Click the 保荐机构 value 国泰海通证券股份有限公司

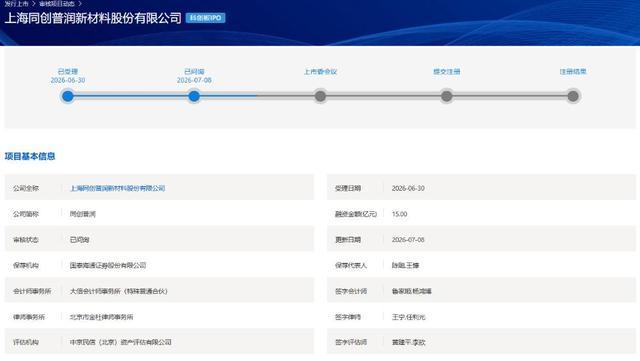[x=108, y=265]
